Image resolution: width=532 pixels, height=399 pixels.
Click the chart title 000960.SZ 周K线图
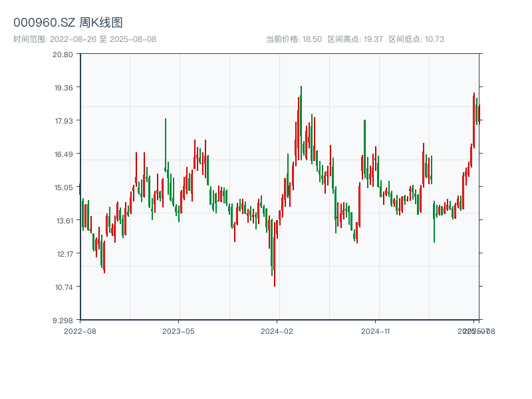point(68,23)
